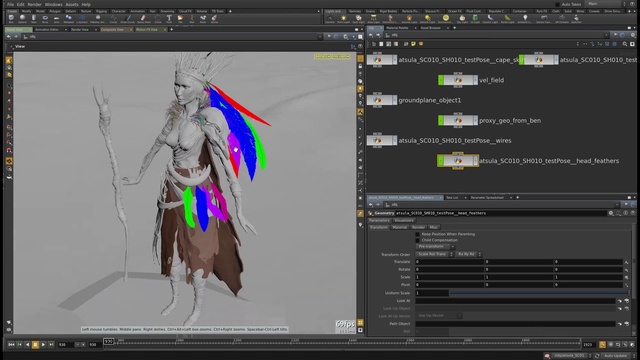The width and height of the screenshot is (640, 360).
Task: Select the Platonic Solids shelf tool
Action: pyautogui.click(x=98, y=18)
